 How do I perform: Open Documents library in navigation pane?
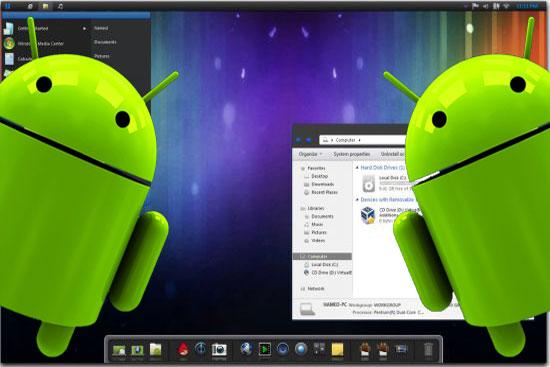322,216
